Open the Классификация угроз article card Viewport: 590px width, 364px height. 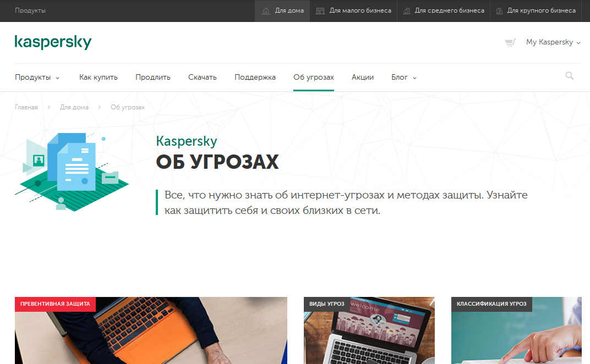tap(516, 330)
